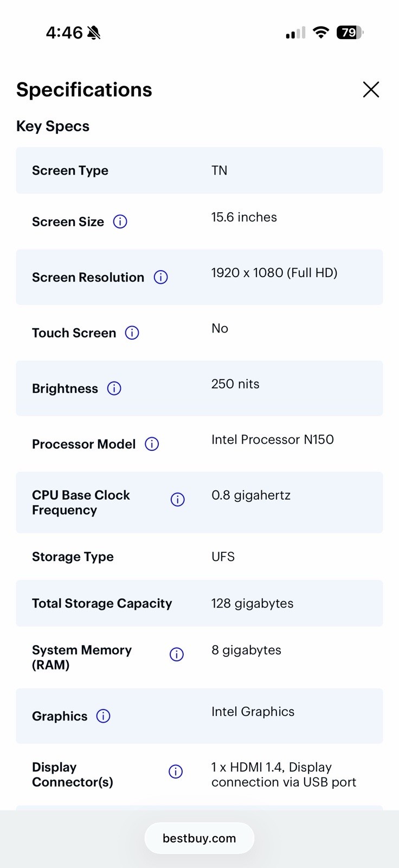
Task: Tap the Graphics info icon
Action: (x=103, y=716)
